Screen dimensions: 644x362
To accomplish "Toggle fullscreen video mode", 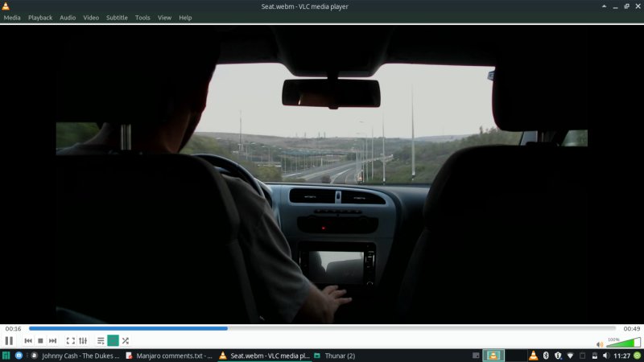I will 71,340.
